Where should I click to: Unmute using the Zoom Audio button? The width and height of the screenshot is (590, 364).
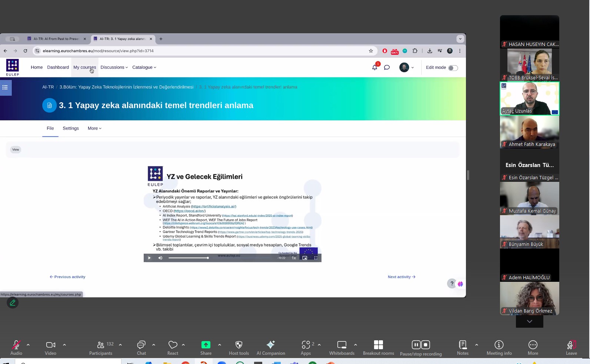click(16, 347)
